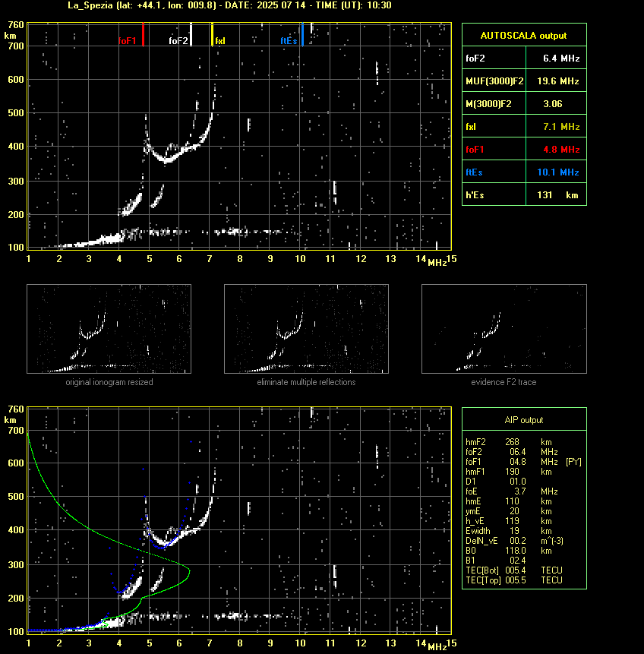Click the red foF1 label in AUTOSCALA table
Image resolution: width=644 pixels, height=654 pixels.
pyautogui.click(x=475, y=150)
